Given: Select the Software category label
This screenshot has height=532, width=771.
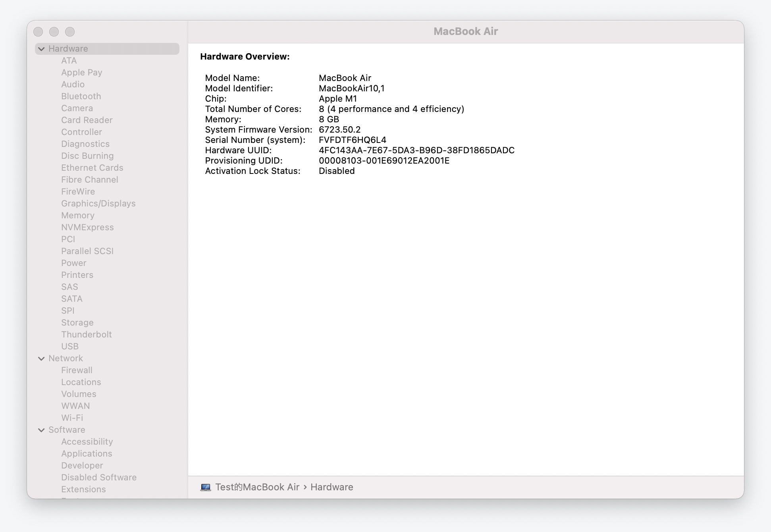Looking at the screenshot, I should click(x=67, y=430).
